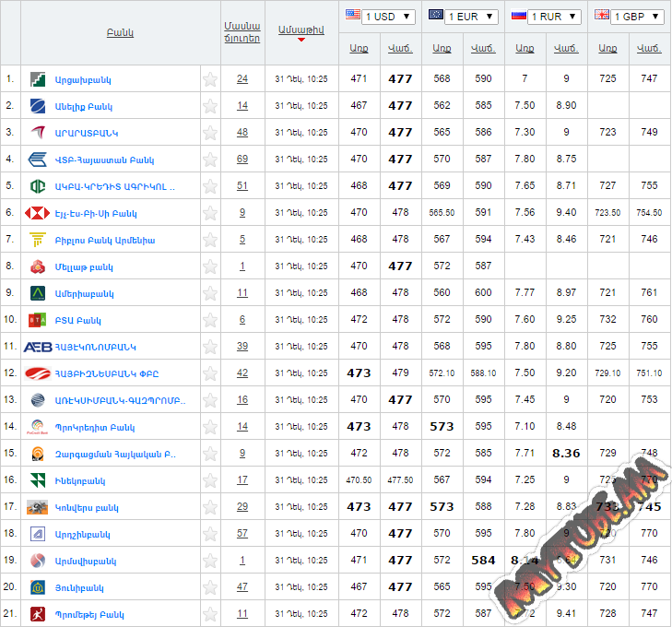Sort by RUR Առք buy column
The image size is (672, 627).
pos(525,49)
